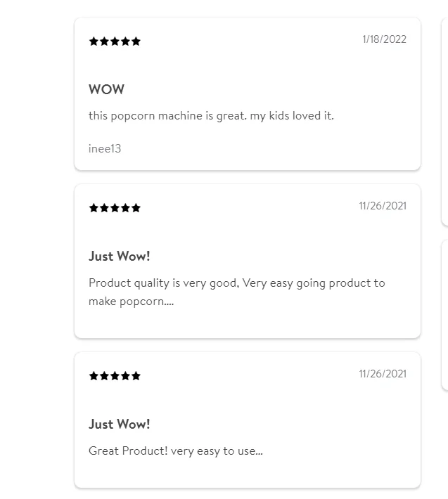Click last star of the "Product quality" review
This screenshot has width=448, height=499.
coord(136,208)
